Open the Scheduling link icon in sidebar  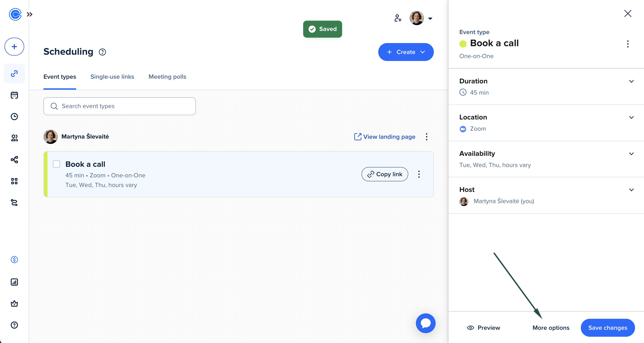point(14,74)
